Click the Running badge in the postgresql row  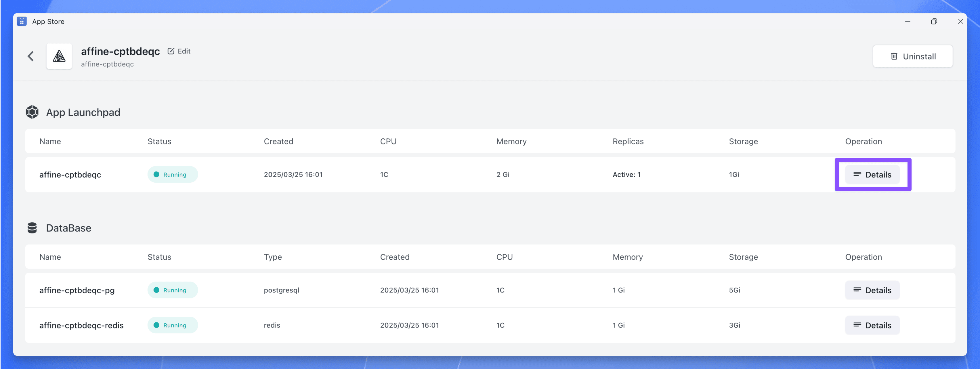click(x=172, y=290)
